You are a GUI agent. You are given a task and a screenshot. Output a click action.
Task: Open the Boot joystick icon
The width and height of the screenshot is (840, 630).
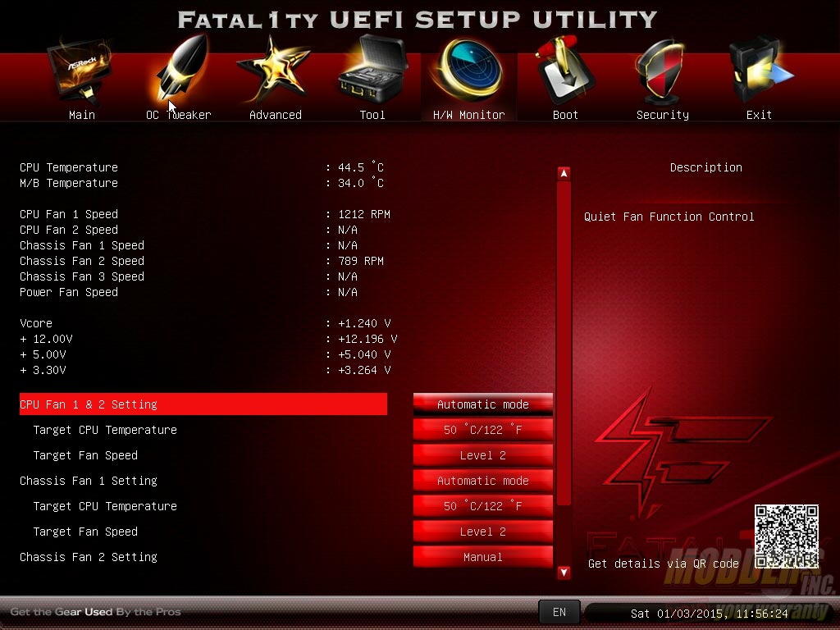564,70
